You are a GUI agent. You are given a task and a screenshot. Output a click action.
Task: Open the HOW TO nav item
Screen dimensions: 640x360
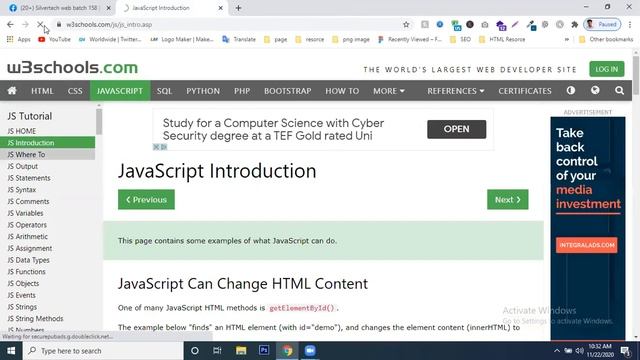coord(342,91)
